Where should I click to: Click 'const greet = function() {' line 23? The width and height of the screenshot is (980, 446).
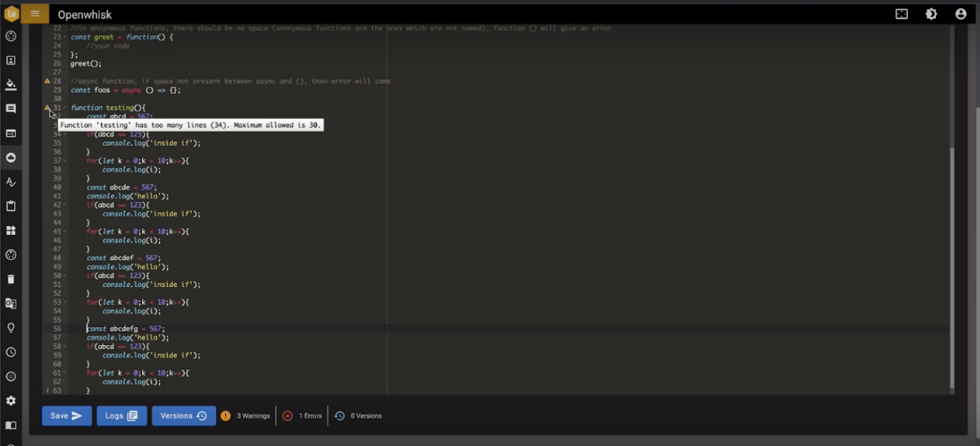click(122, 37)
